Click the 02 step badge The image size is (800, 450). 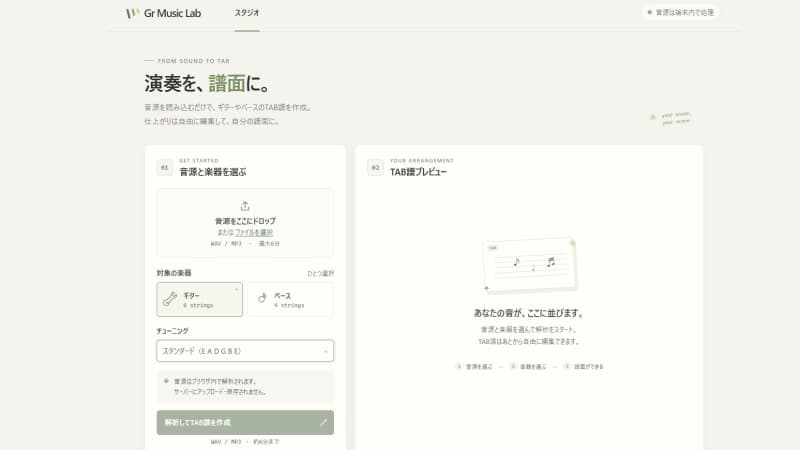click(x=376, y=167)
